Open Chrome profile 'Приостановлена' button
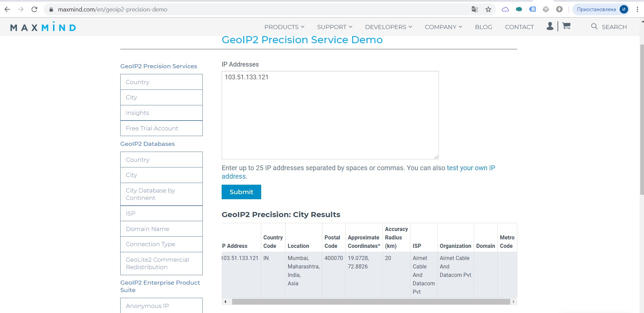This screenshot has height=313, width=644. tap(601, 9)
